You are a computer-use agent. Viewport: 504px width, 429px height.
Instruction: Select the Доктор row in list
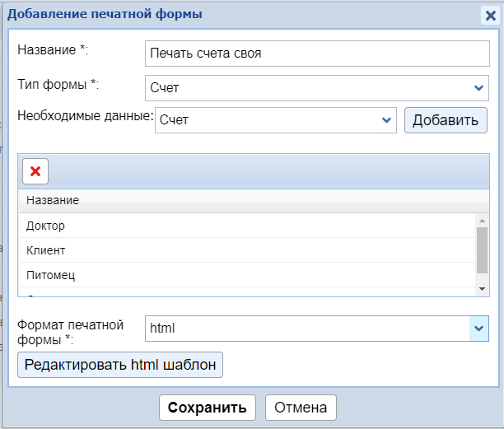pos(247,226)
